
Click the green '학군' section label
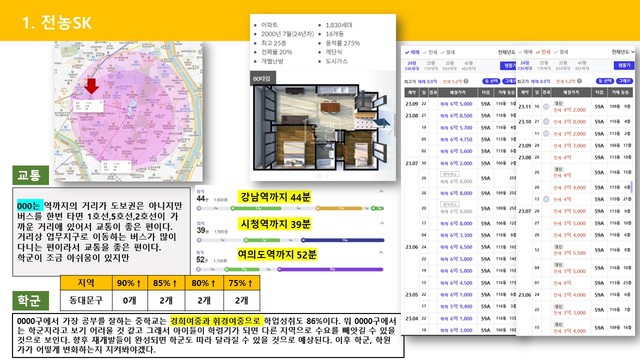click(31, 300)
